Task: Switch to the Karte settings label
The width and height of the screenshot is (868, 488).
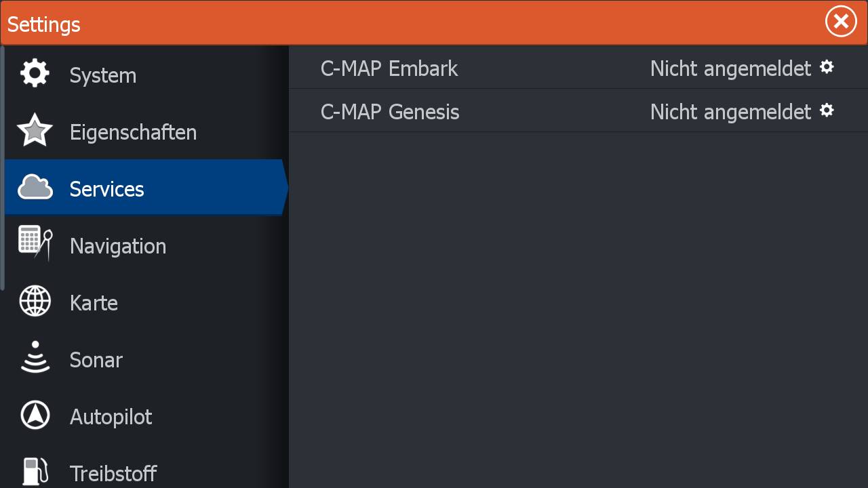Action: [x=94, y=302]
